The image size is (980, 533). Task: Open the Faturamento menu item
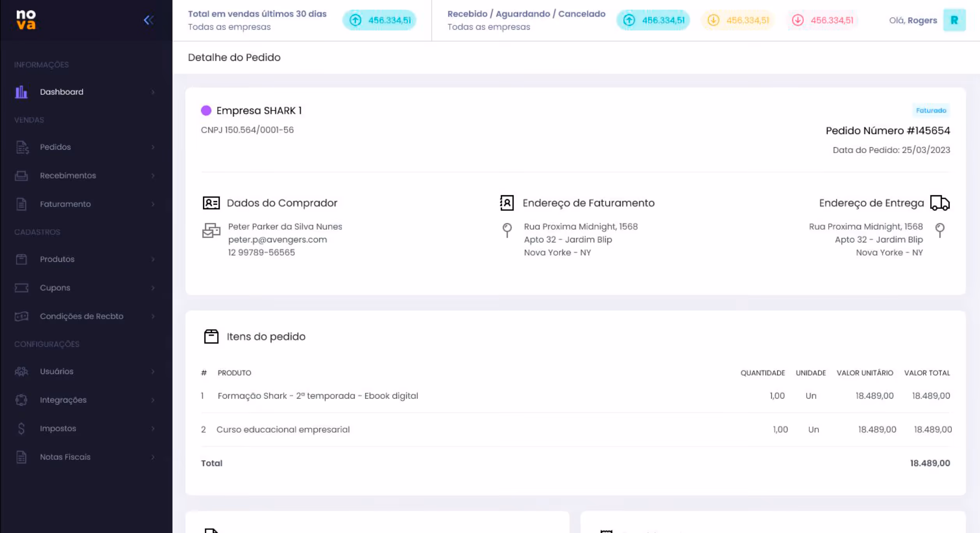click(x=65, y=204)
